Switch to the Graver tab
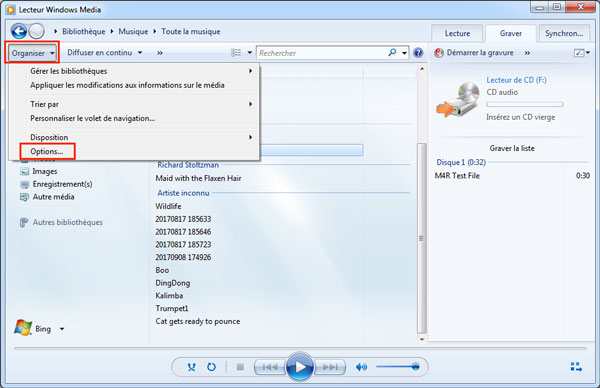Viewport: 600px width, 388px height. 510,33
